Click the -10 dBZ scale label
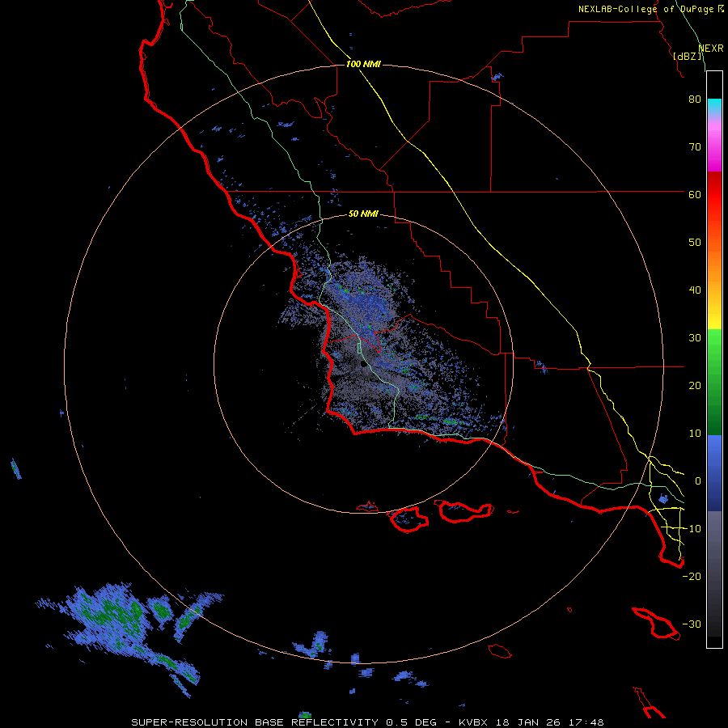The height and width of the screenshot is (728, 728). [x=692, y=529]
